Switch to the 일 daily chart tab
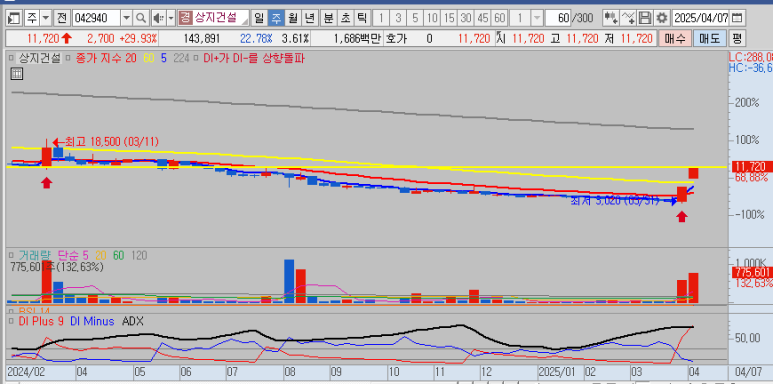This screenshot has height=384, width=773. (259, 18)
